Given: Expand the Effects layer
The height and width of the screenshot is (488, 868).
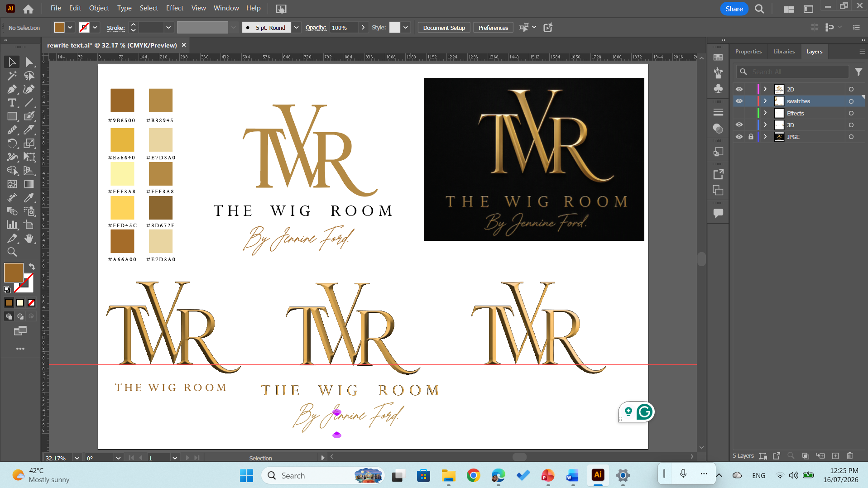Looking at the screenshot, I should pos(765,113).
